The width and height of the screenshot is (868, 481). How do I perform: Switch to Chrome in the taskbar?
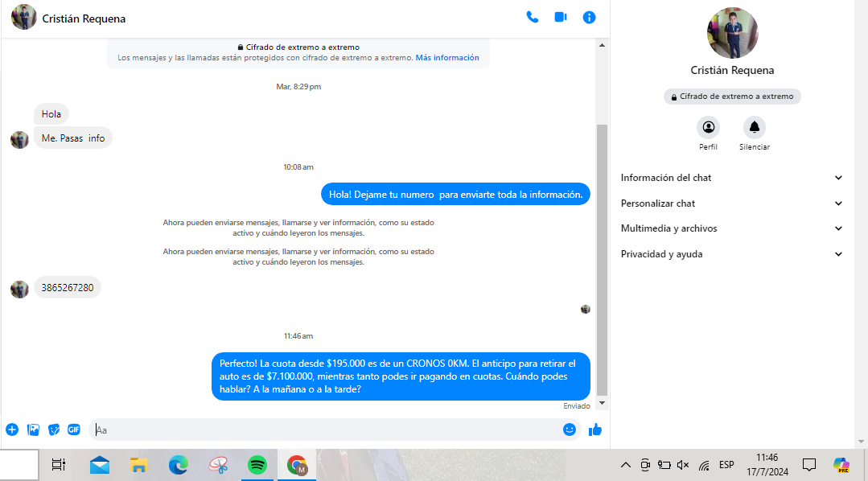(298, 465)
